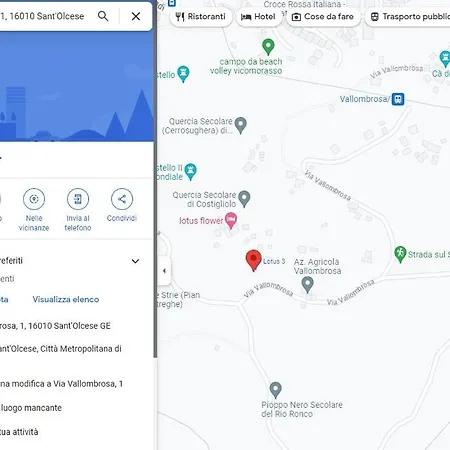
Task: Click the Nelle vicinanze icon
Action: pos(34,199)
